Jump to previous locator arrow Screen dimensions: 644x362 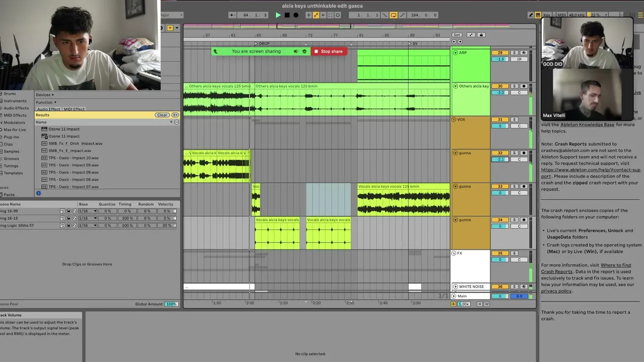coord(454,42)
